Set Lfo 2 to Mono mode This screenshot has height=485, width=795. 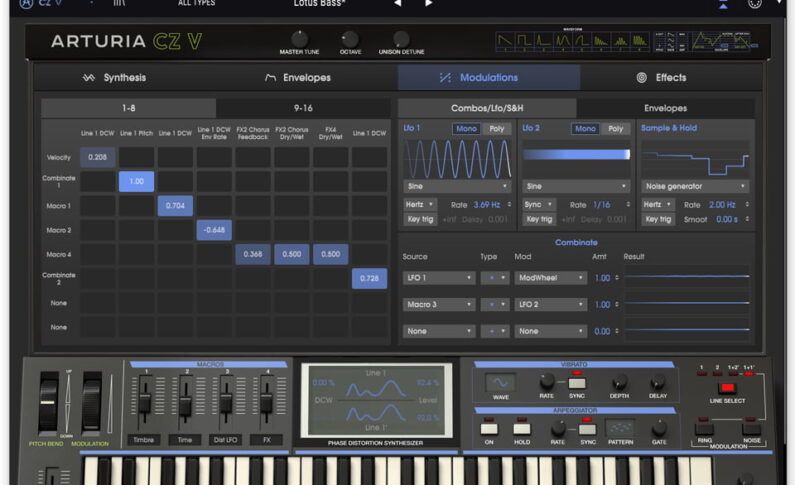(x=585, y=129)
